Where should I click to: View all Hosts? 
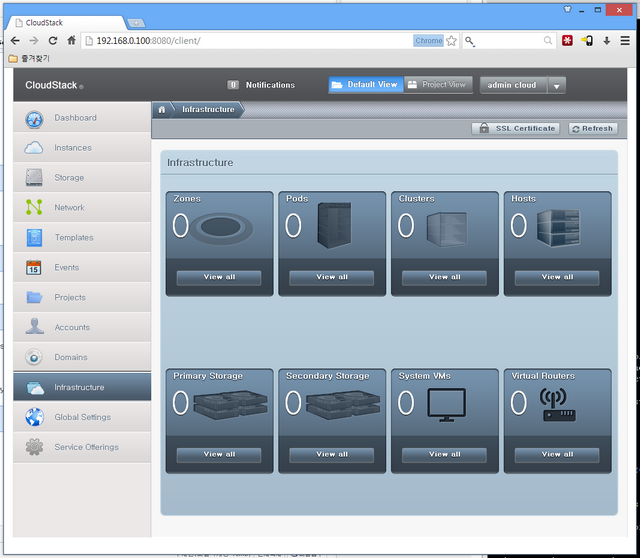[557, 277]
